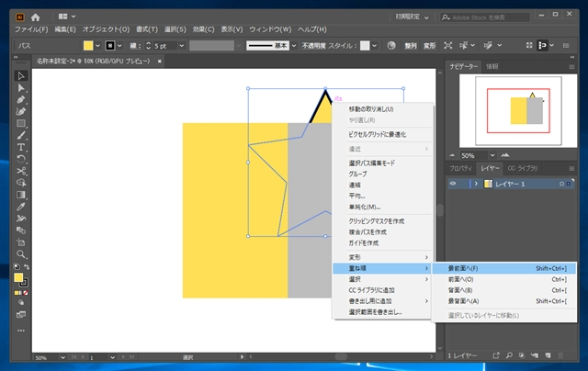The image size is (588, 371).
Task: Open the stroke weight 5 pt dropdown
Action: (x=182, y=46)
